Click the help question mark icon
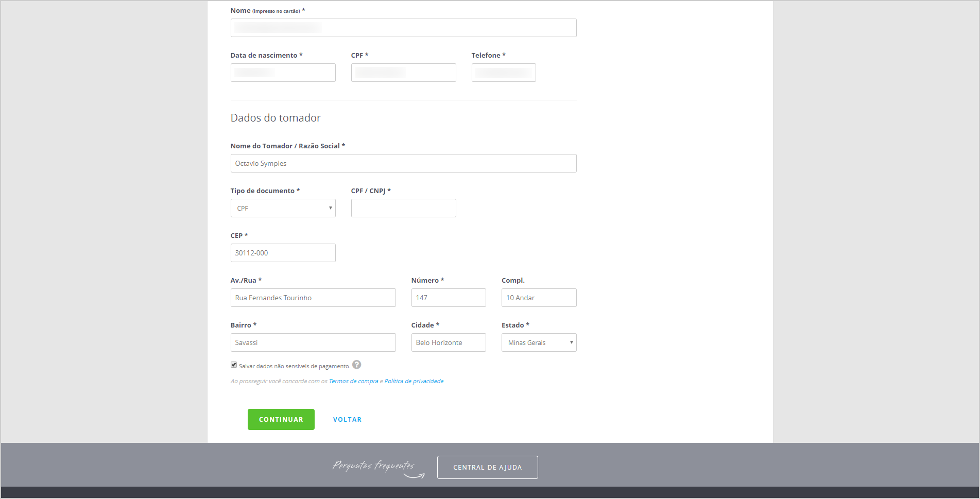 point(356,365)
